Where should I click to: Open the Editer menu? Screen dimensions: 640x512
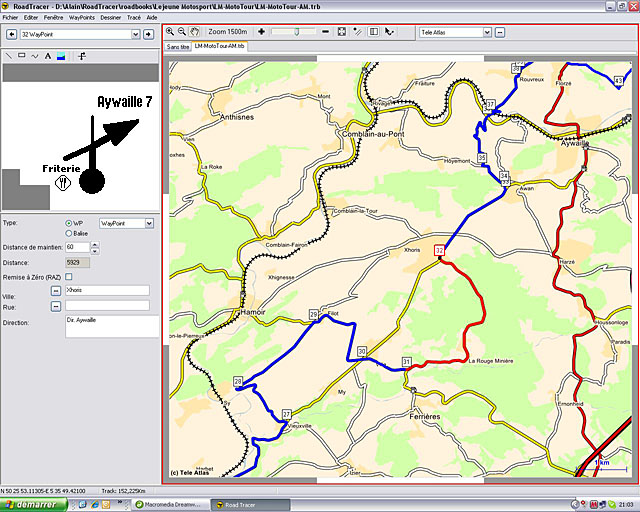click(31, 18)
